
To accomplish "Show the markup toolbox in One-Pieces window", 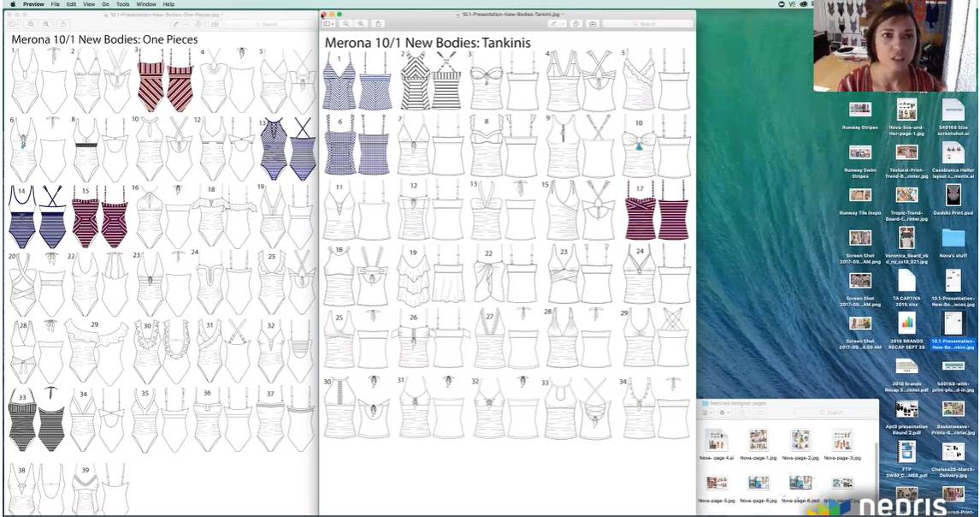I will click(215, 25).
